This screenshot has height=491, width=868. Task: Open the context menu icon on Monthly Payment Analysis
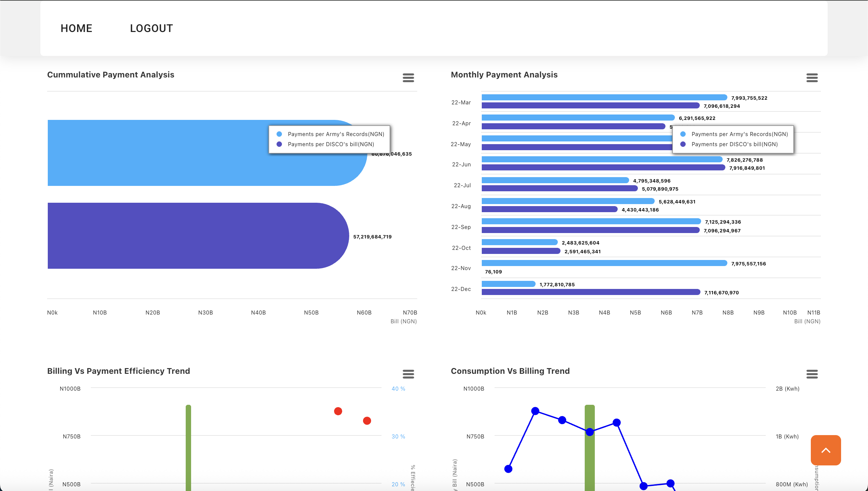[x=812, y=78]
